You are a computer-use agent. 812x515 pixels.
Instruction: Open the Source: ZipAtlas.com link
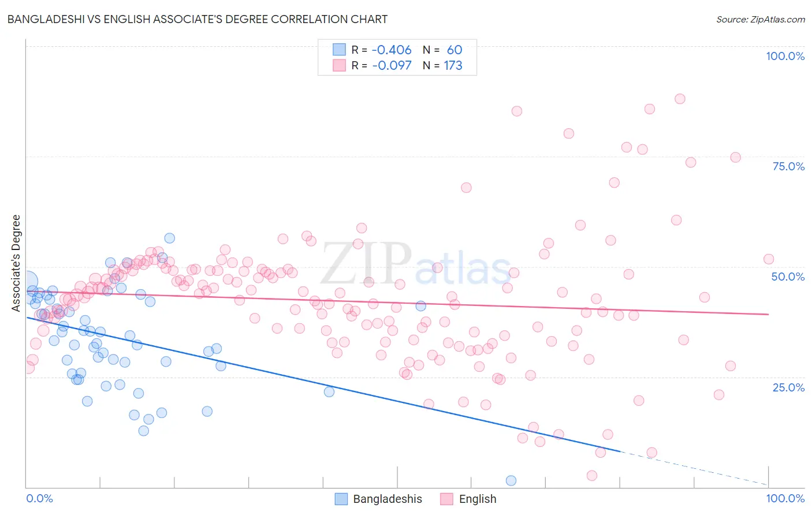point(761,19)
